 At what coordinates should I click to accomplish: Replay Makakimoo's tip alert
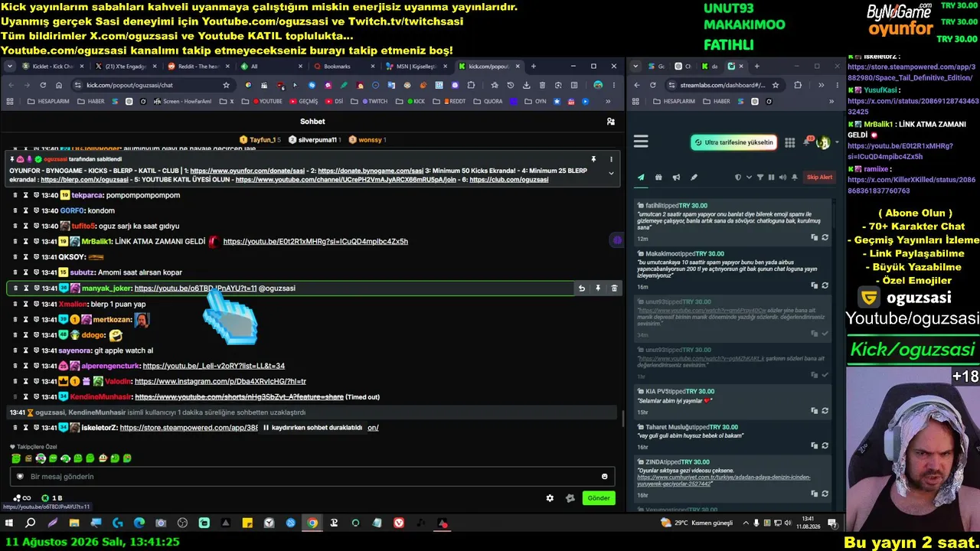(825, 286)
